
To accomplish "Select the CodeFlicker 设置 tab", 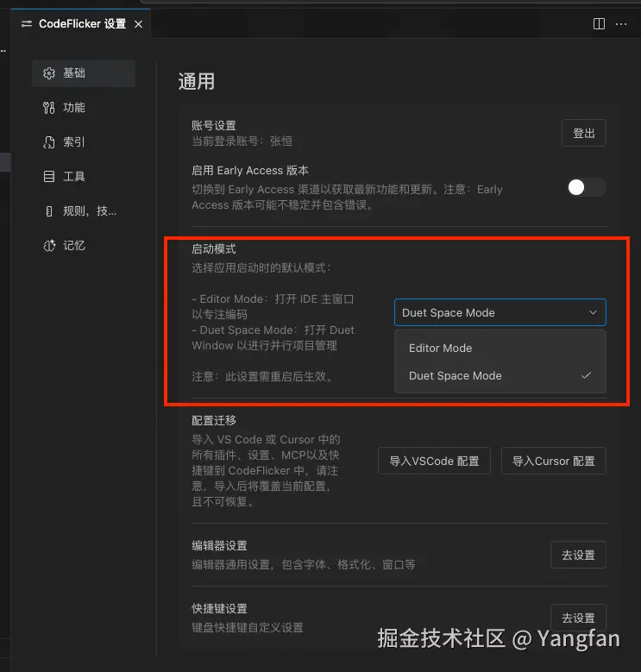I will (x=81, y=24).
